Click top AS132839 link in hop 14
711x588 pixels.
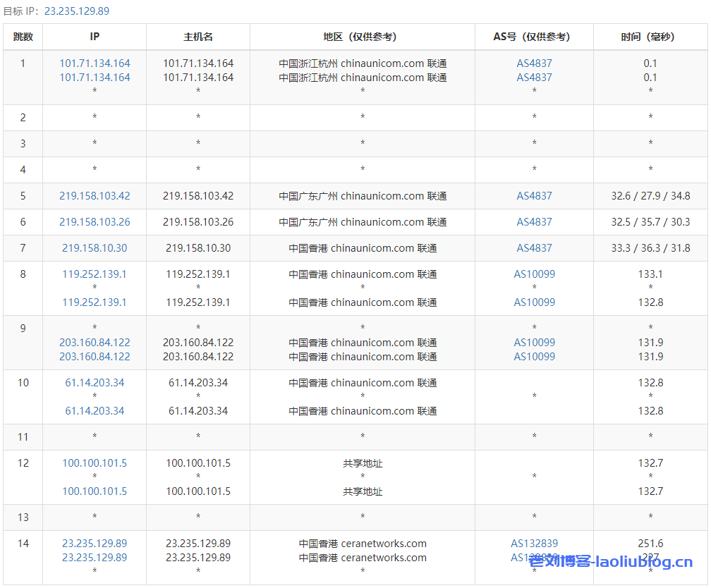tap(534, 544)
